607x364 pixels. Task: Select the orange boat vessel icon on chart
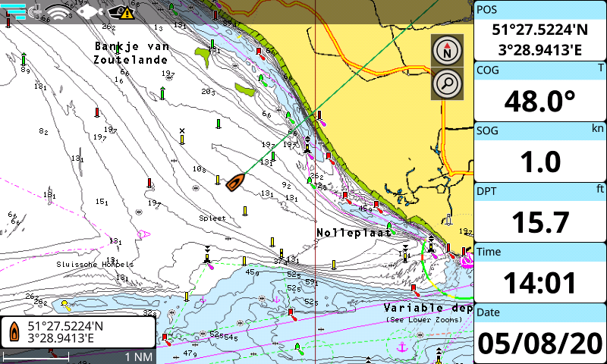coord(235,182)
